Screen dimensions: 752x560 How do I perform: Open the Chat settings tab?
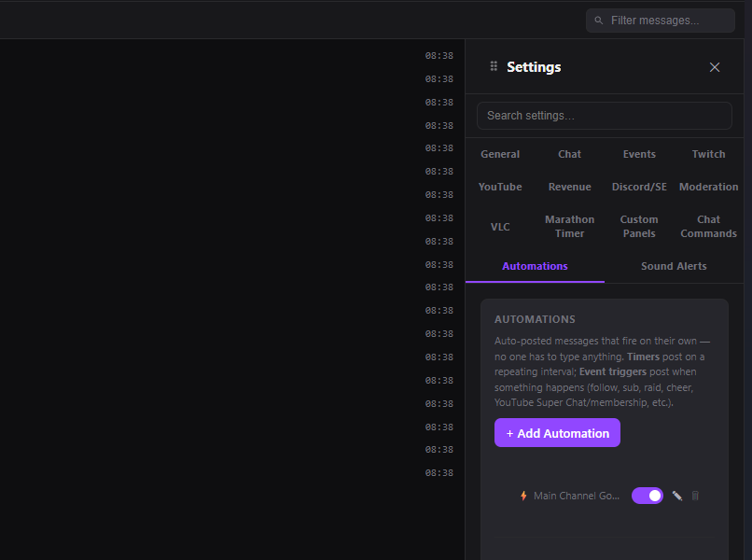569,154
